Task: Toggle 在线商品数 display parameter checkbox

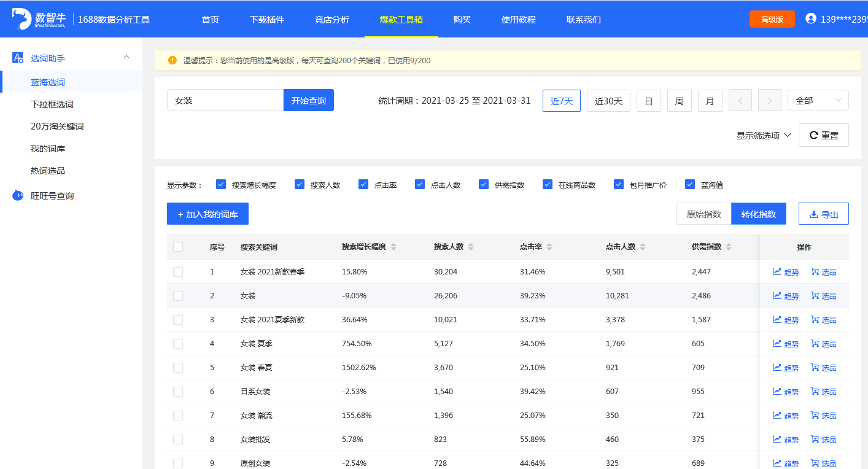Action: 548,184
